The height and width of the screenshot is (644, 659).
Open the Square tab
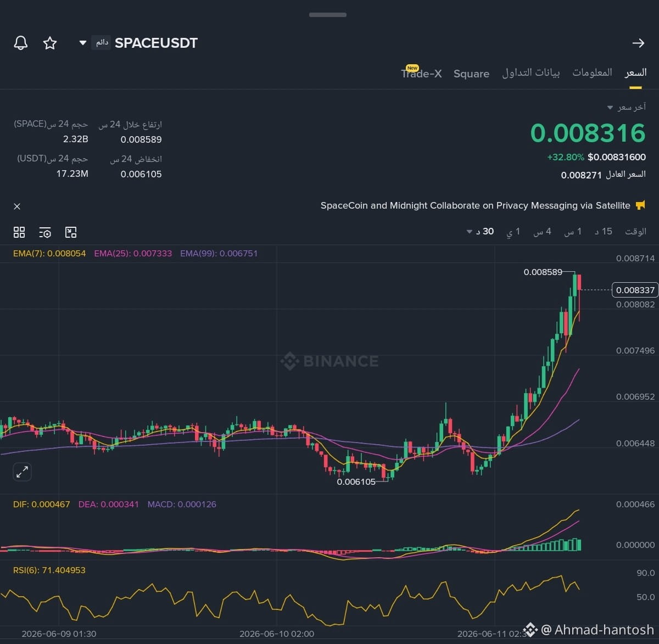point(471,74)
